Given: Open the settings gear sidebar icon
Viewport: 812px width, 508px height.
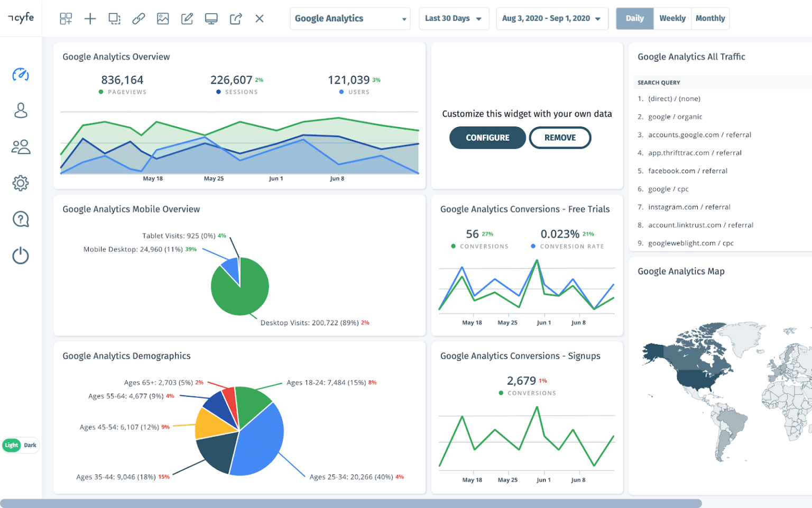Looking at the screenshot, I should click(x=21, y=183).
